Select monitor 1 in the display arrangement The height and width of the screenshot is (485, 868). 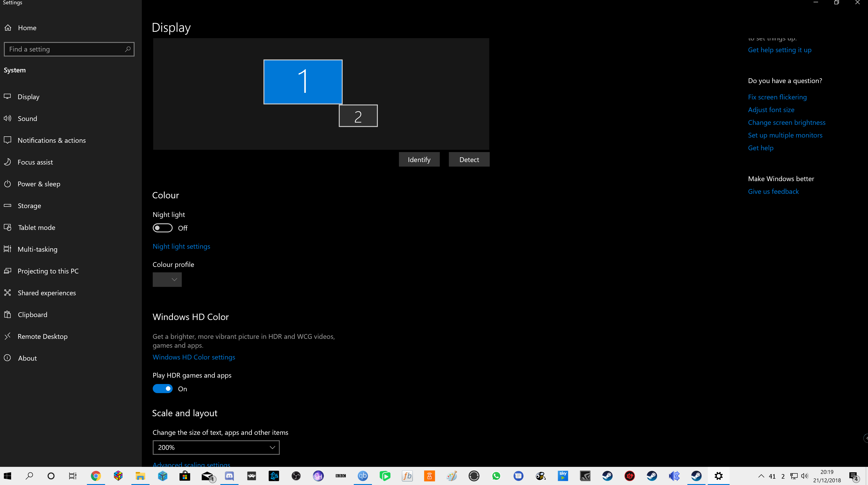(303, 82)
